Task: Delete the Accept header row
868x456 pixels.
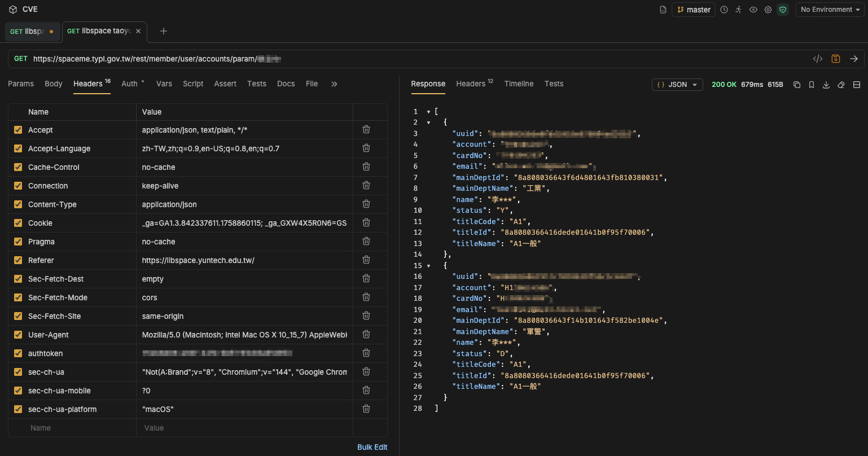Action: (366, 130)
